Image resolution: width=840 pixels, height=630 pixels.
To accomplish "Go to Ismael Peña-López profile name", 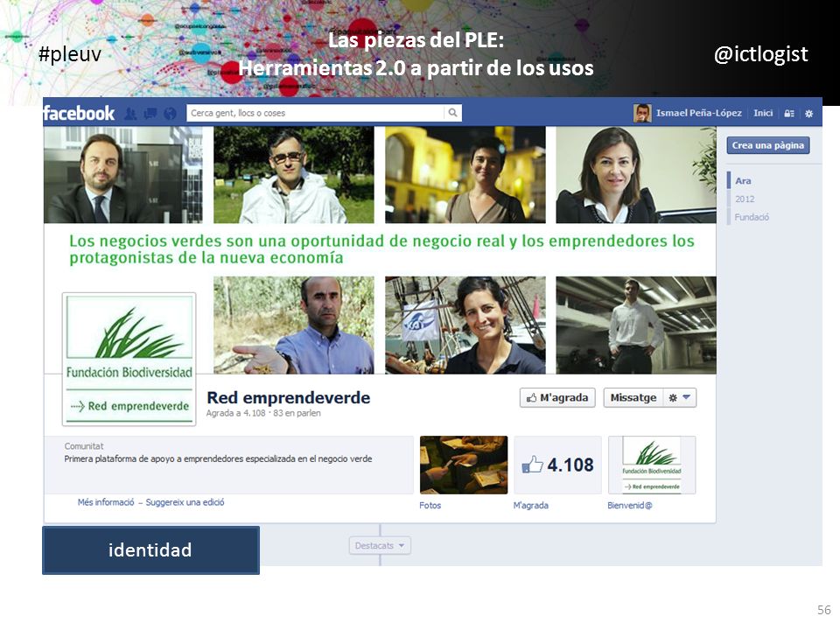I will pyautogui.click(x=698, y=113).
